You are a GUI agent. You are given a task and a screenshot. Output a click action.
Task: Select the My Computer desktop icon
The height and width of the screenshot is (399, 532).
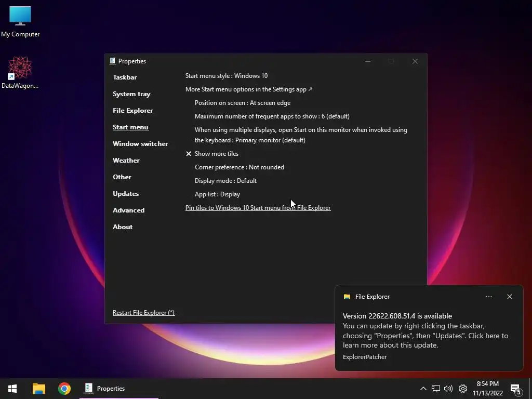20,22
